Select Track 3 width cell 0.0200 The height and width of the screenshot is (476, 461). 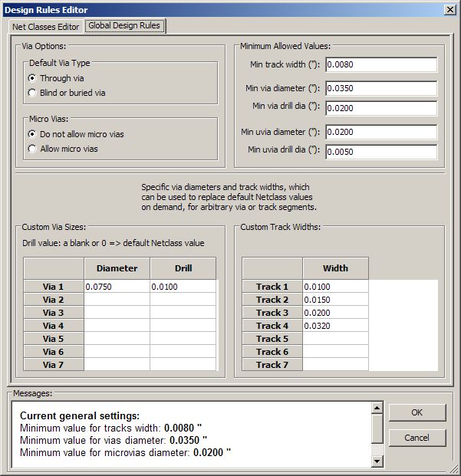tap(335, 313)
